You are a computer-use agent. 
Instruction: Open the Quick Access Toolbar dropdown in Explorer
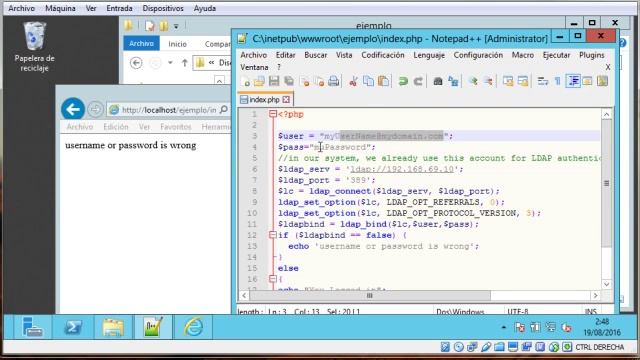click(176, 27)
